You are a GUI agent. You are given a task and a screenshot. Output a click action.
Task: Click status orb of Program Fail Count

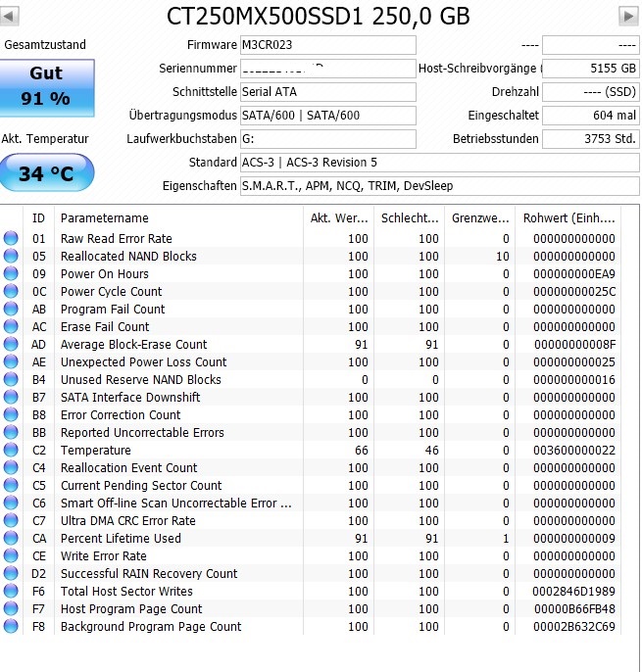(11, 309)
